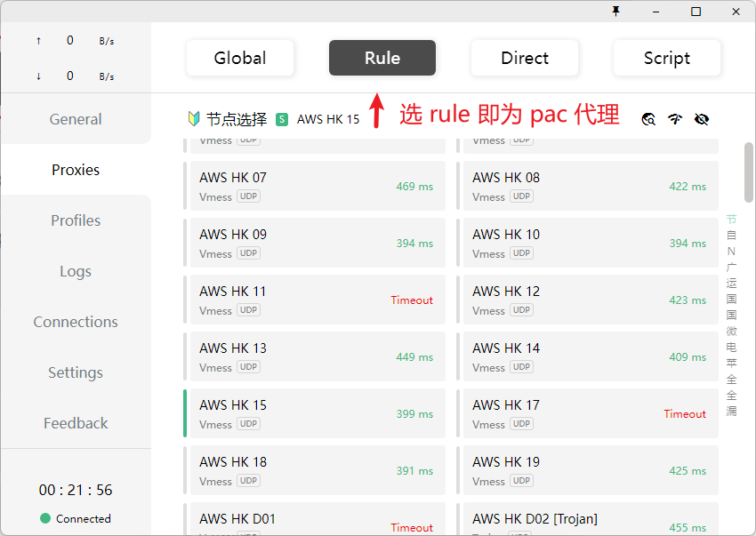Enable Script proxy mode

667,58
